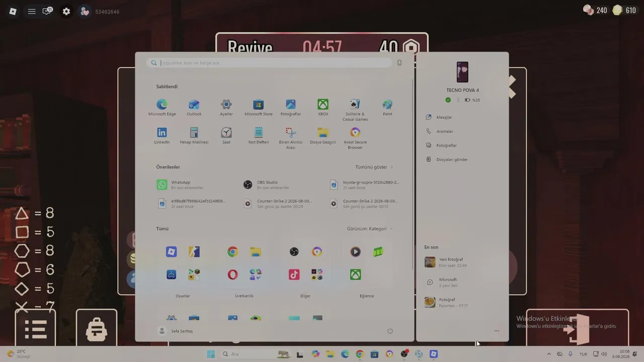This screenshot has width=644, height=362.
Task: Open Ayarlar settings app
Action: click(226, 107)
